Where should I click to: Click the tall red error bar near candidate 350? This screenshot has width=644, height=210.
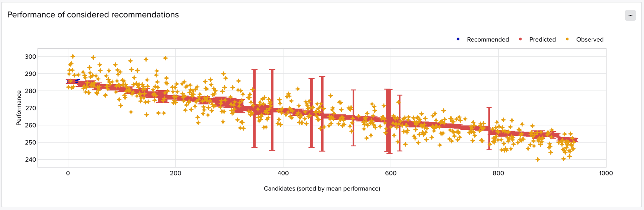pos(254,107)
